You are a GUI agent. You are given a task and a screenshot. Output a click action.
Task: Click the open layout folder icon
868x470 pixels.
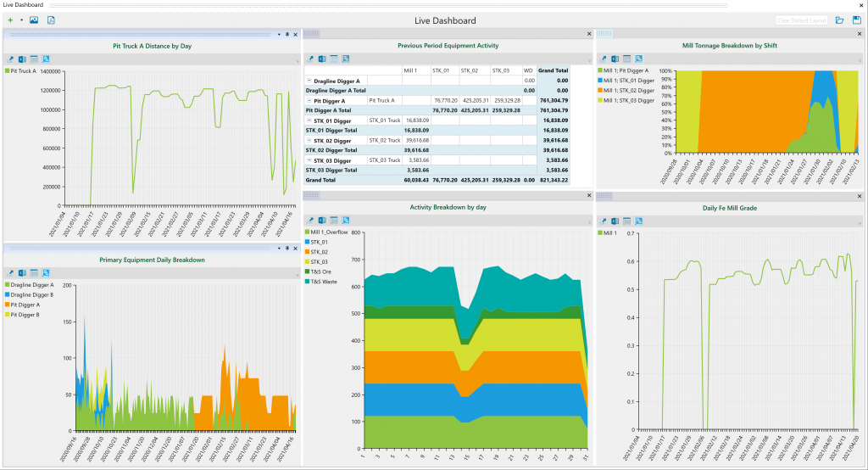click(839, 20)
